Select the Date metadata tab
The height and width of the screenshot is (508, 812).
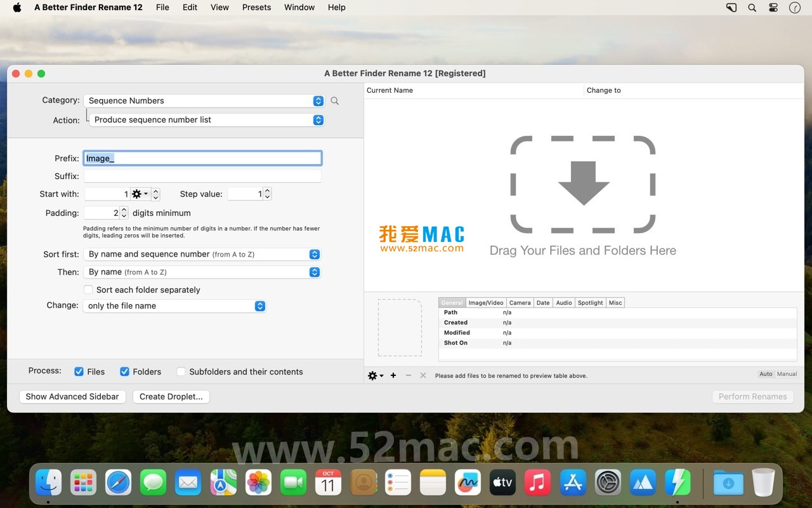543,303
